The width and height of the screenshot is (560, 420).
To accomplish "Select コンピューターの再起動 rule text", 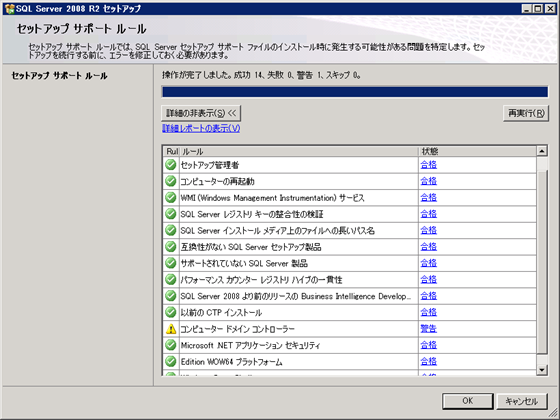I will click(218, 181).
